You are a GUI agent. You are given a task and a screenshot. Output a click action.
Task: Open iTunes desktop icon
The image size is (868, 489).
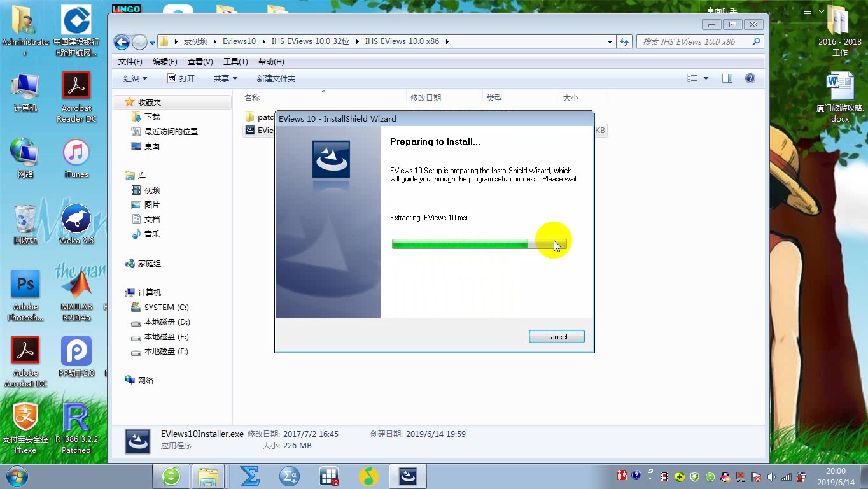pos(76,159)
